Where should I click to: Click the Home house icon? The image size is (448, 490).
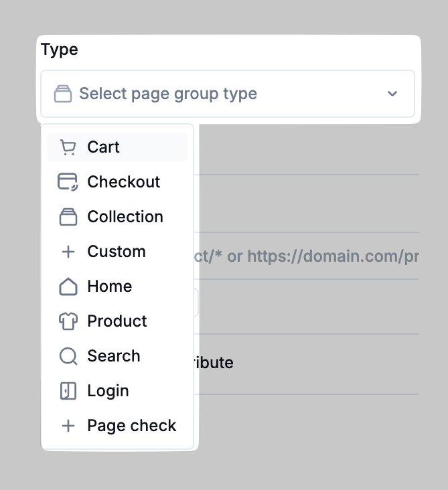click(x=68, y=287)
